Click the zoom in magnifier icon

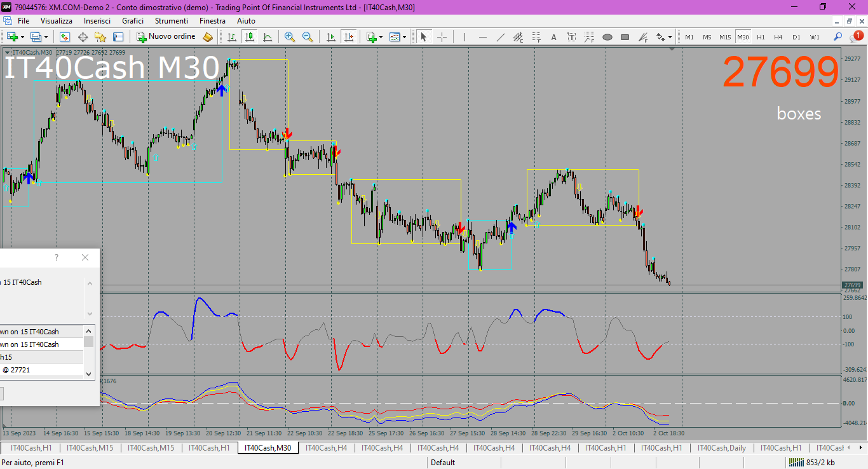pyautogui.click(x=290, y=37)
